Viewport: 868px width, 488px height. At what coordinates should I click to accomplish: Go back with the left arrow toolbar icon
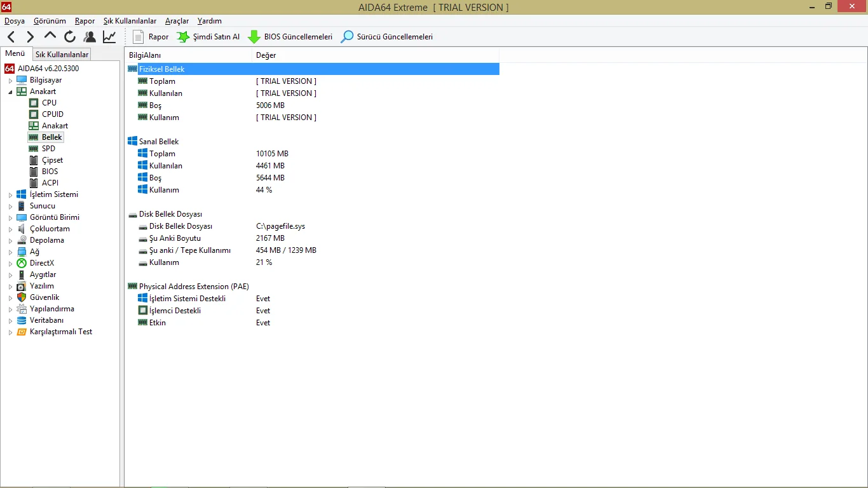point(11,37)
